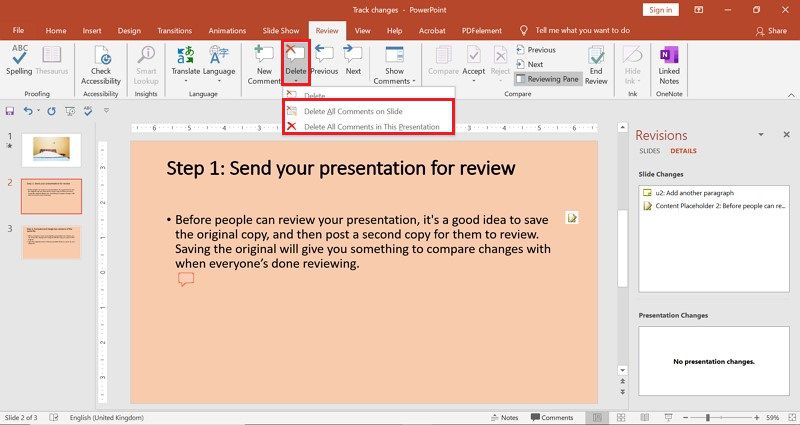Toggle Comments pane in status bar

tap(552, 417)
